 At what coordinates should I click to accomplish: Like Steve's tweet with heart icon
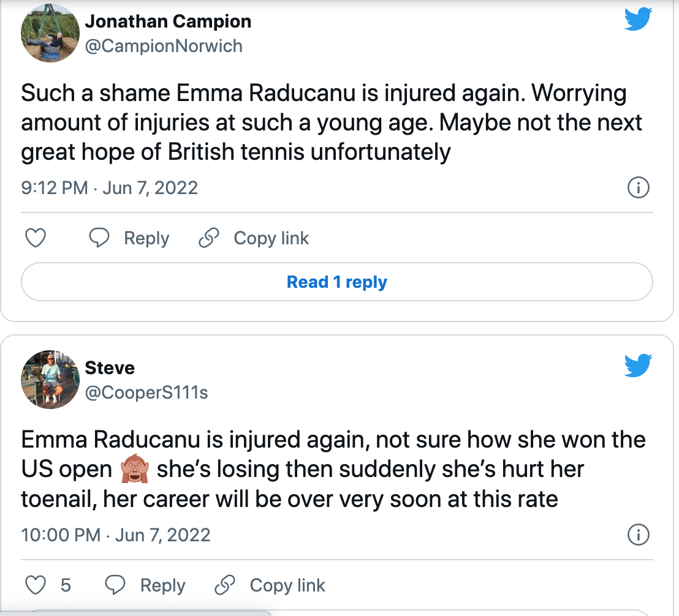click(37, 585)
